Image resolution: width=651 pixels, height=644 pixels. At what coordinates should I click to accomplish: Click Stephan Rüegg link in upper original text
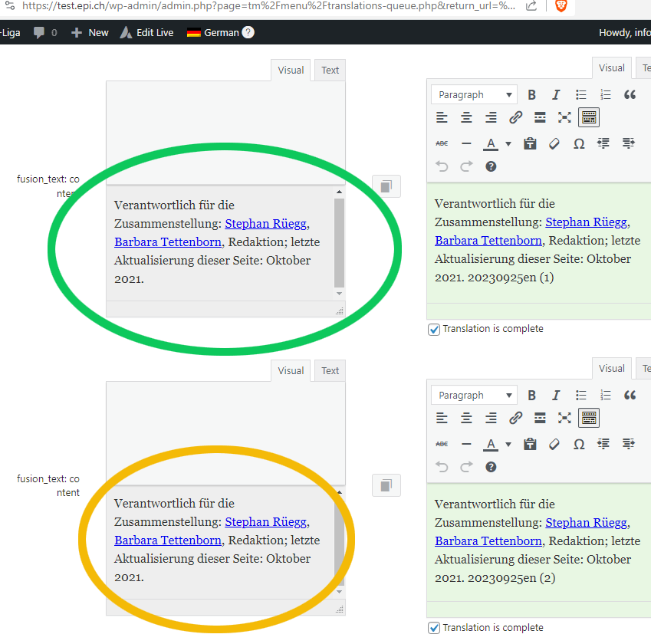click(266, 223)
